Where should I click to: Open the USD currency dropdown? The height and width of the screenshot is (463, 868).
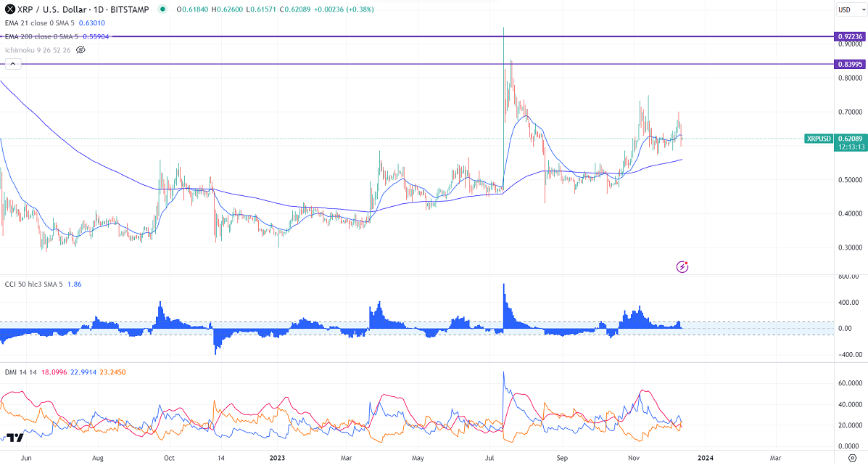(851, 9)
